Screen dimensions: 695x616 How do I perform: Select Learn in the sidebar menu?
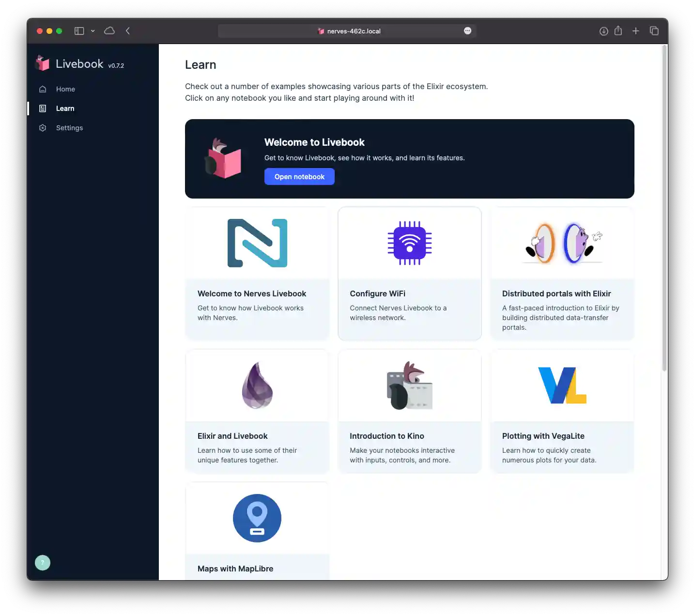pyautogui.click(x=65, y=108)
